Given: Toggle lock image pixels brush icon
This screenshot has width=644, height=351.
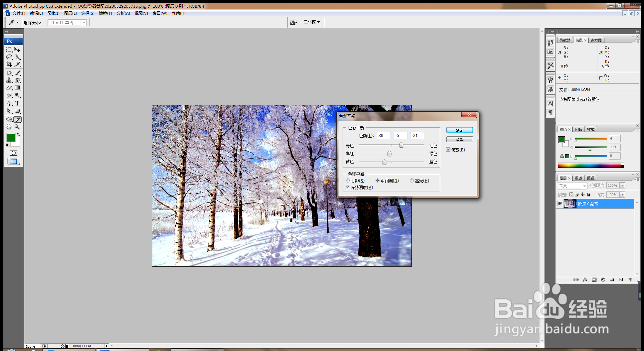Looking at the screenshot, I should click(x=577, y=194).
